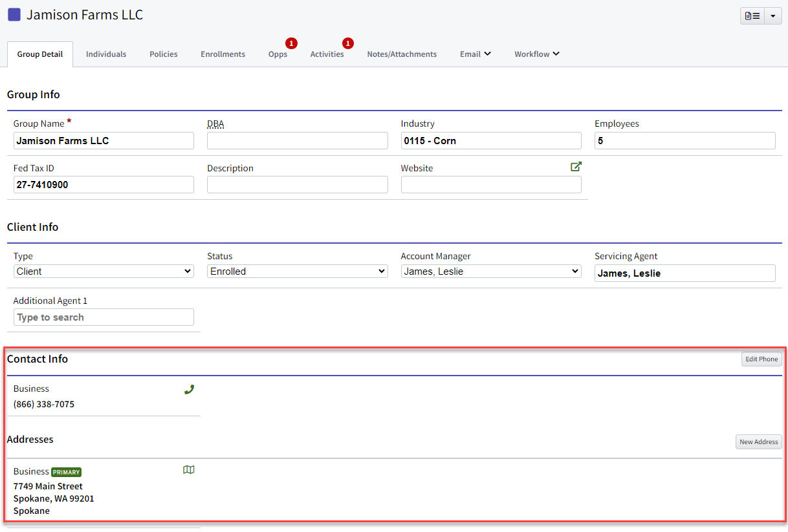Click the Activities notification badge showing 1
The image size is (788, 532).
(x=348, y=43)
